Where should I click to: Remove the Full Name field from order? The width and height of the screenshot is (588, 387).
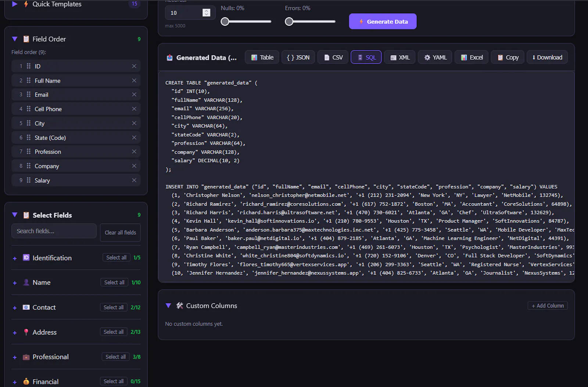tap(134, 81)
